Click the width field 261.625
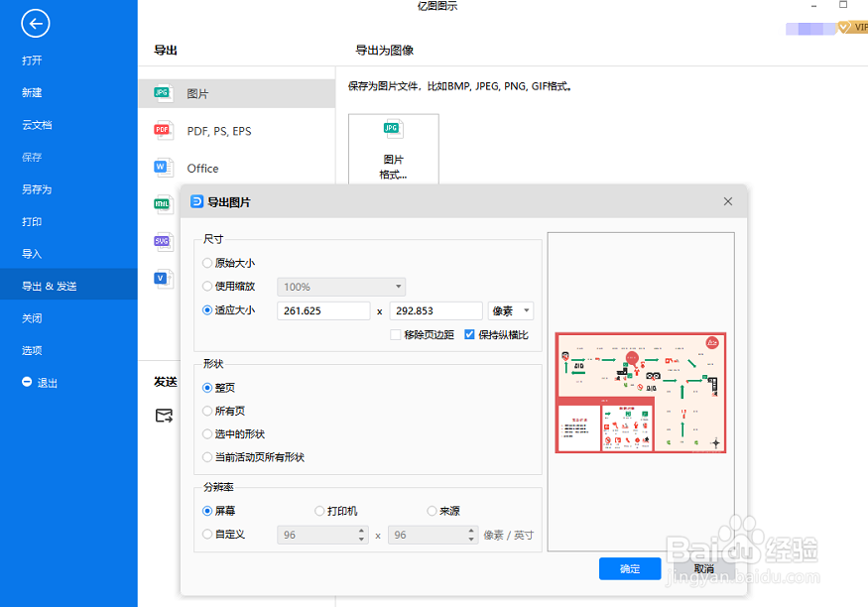This screenshot has height=607, width=868. 323,311
